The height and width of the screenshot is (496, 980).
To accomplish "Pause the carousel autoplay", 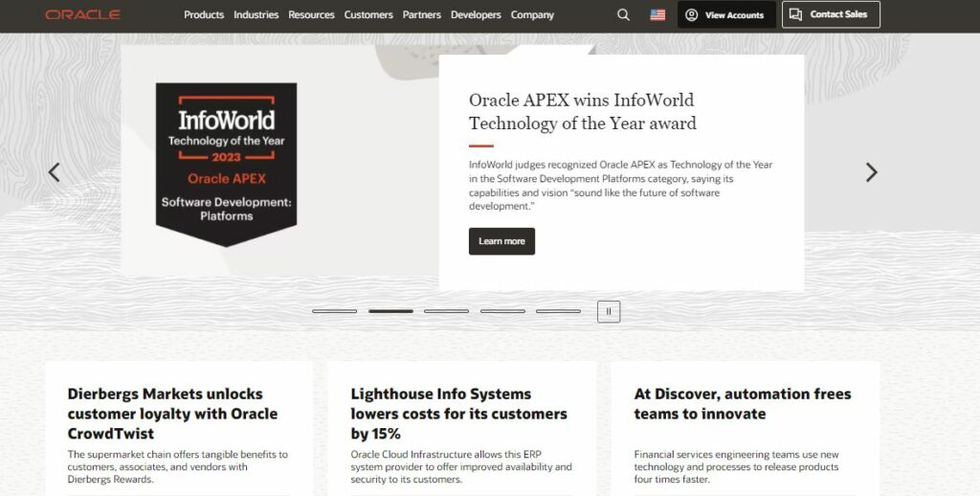I will tap(609, 311).
